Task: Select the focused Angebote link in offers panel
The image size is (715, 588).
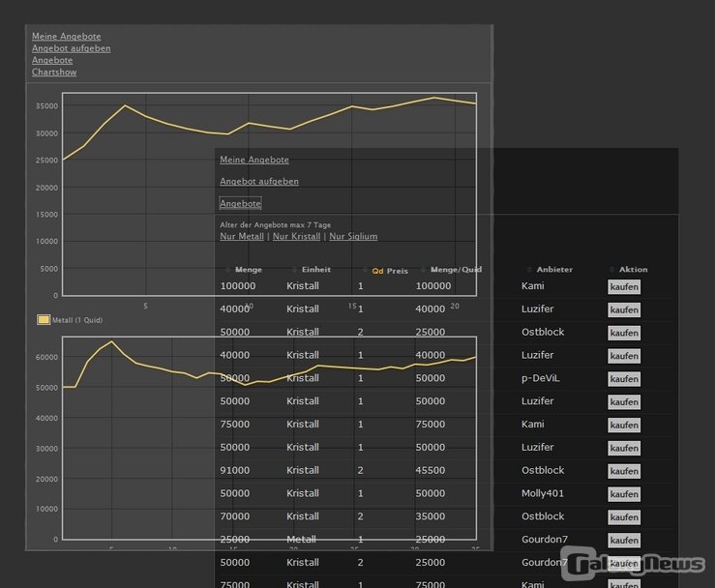Action: [x=240, y=204]
